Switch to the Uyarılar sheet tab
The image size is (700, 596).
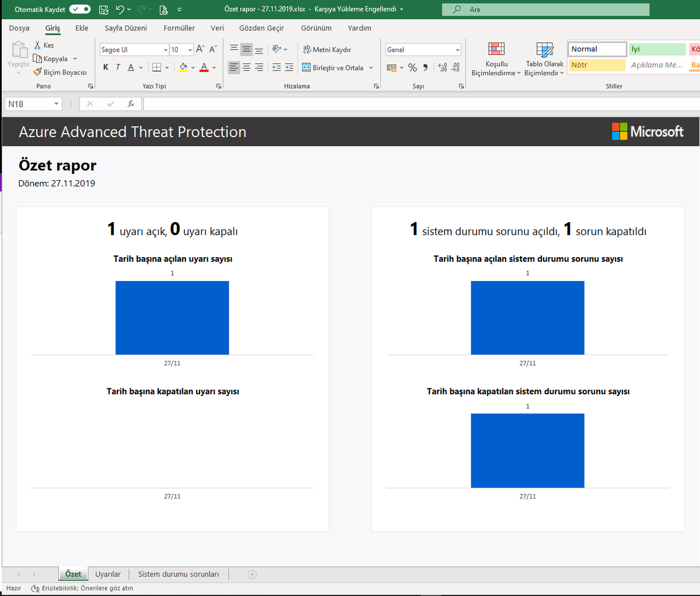pyautogui.click(x=107, y=574)
